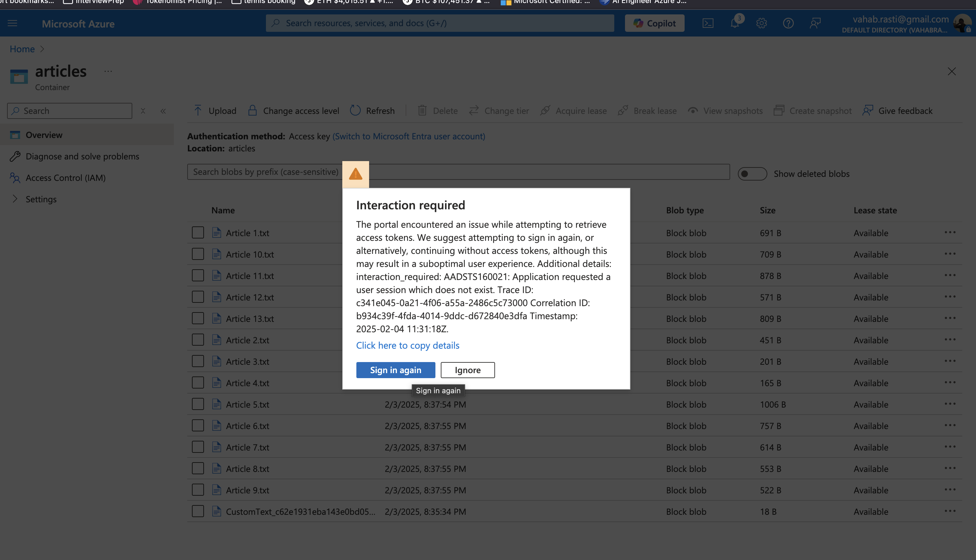Click the Upload toolbar button
Image resolution: width=976 pixels, height=560 pixels.
coord(215,111)
